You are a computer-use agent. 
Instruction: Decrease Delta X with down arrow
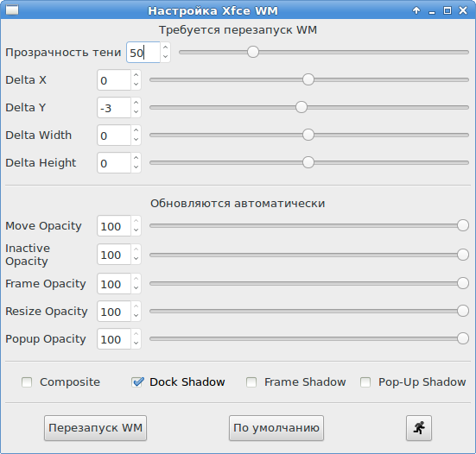click(136, 85)
